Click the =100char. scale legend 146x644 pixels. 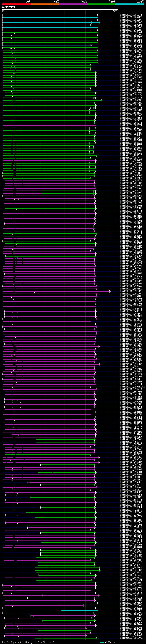(109, 642)
